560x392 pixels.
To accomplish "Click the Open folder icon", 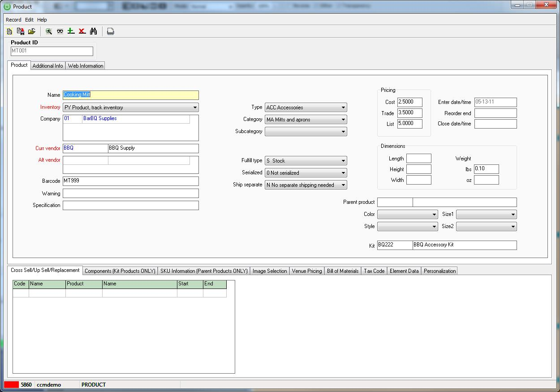I will pyautogui.click(x=31, y=31).
